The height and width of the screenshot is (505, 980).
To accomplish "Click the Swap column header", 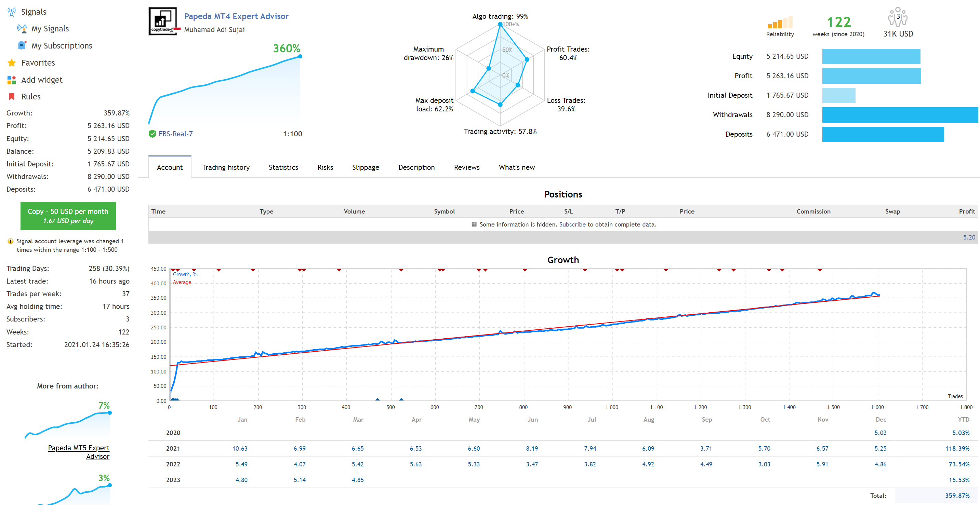I will tap(892, 211).
